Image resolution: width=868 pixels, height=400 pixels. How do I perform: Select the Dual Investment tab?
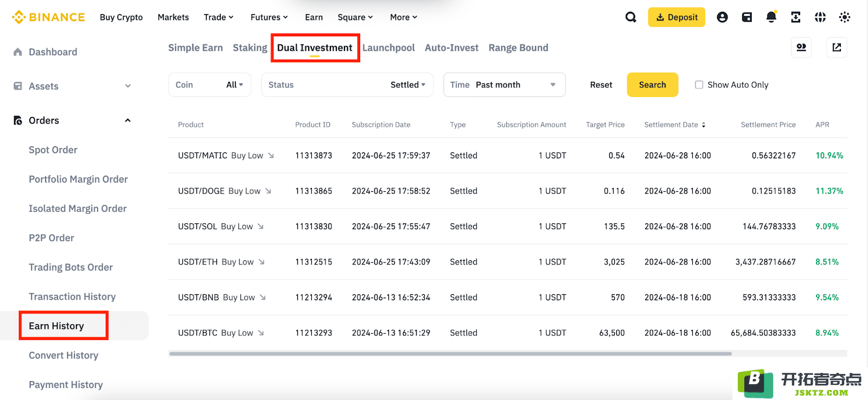pos(315,48)
